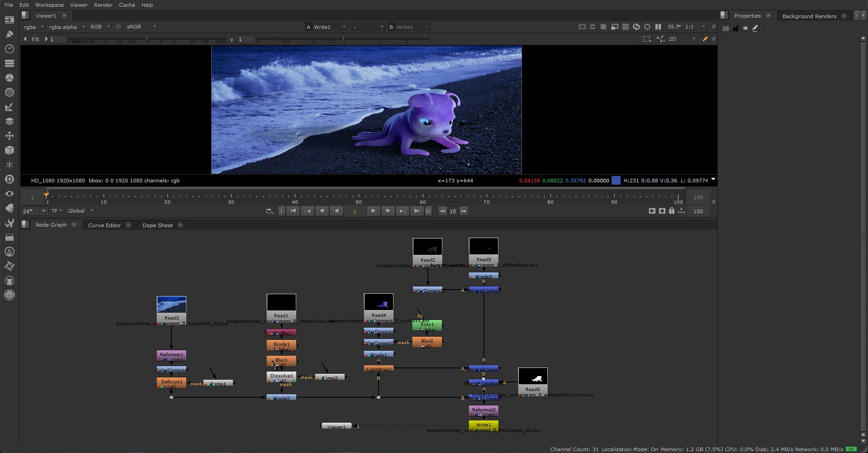Open the Keyer nodes toolbar menu
This screenshot has width=868, height=453.
pos(9,107)
